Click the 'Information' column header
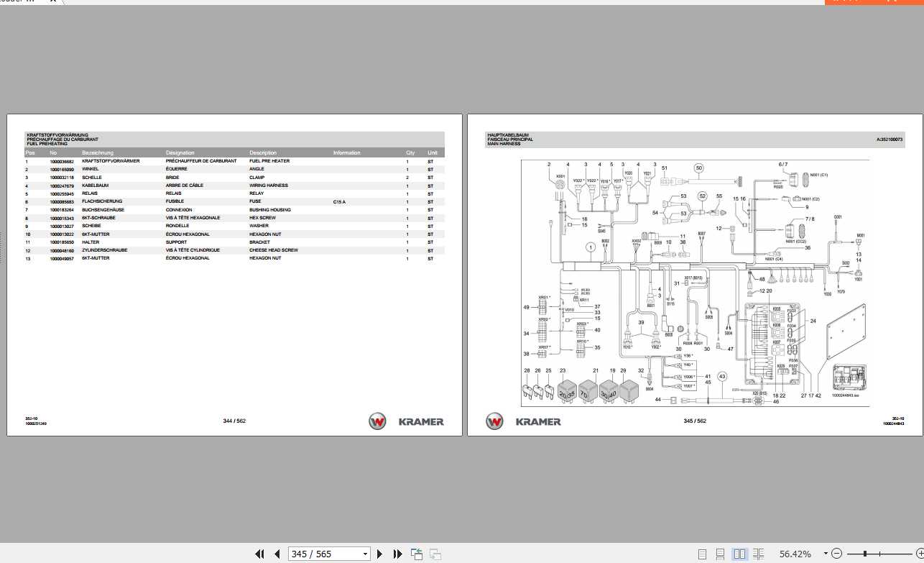 (347, 152)
